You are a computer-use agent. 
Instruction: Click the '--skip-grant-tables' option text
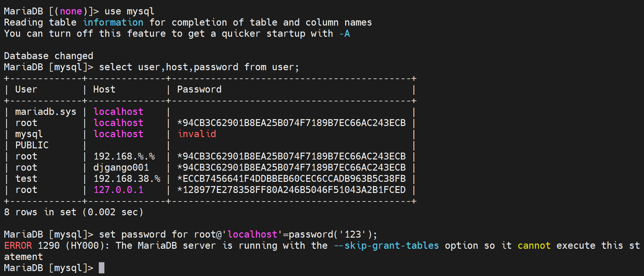point(386,245)
